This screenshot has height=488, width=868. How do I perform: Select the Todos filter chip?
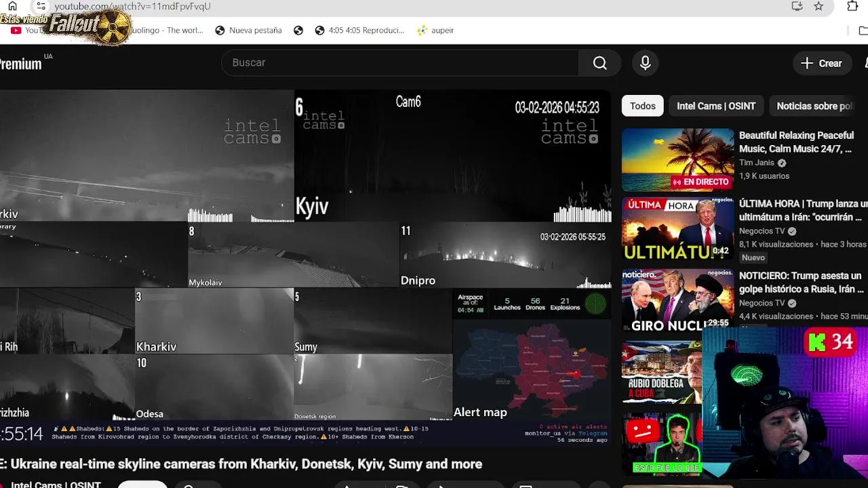[x=643, y=106]
